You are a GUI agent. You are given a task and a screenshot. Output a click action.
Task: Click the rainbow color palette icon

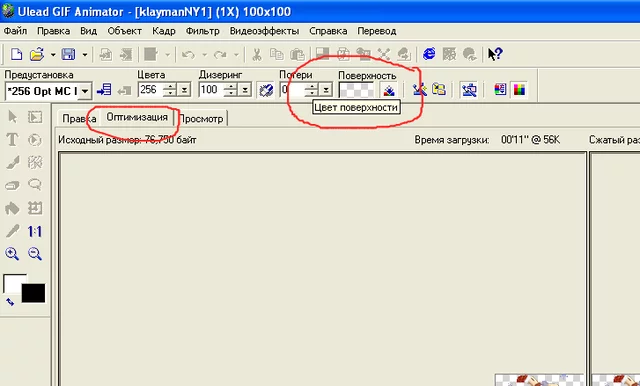[519, 89]
